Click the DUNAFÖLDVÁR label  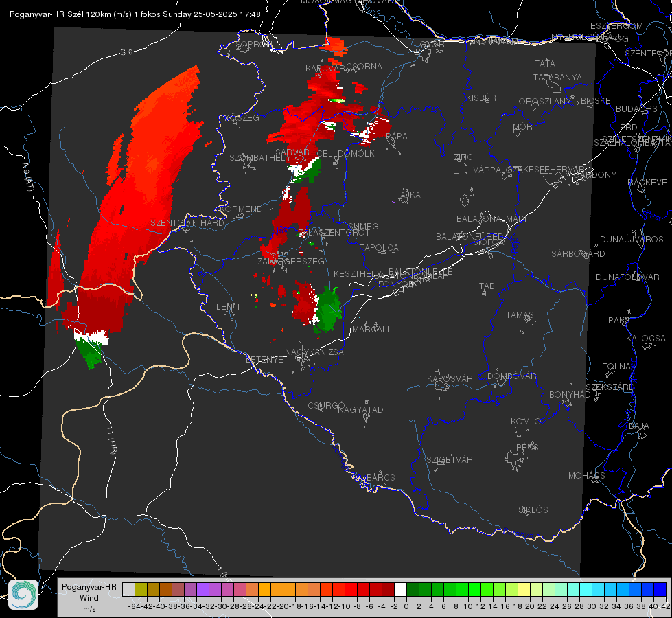tap(627, 277)
